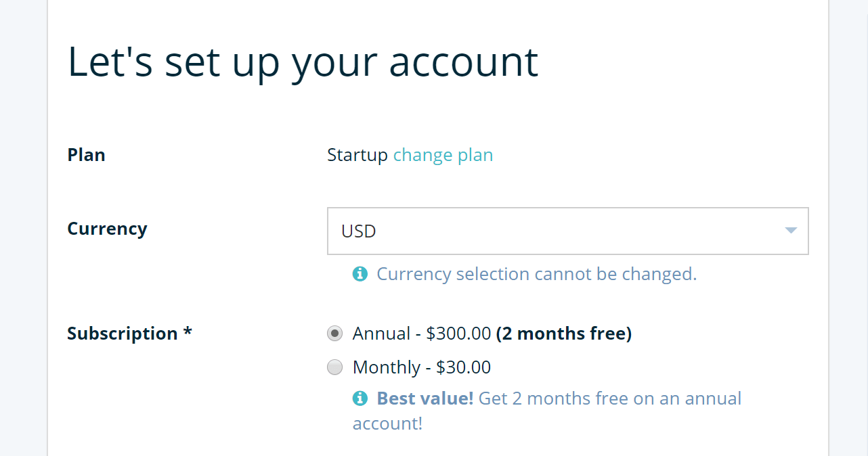Click the info icon beside currency notice
Image resolution: width=868 pixels, height=456 pixels.
point(360,274)
